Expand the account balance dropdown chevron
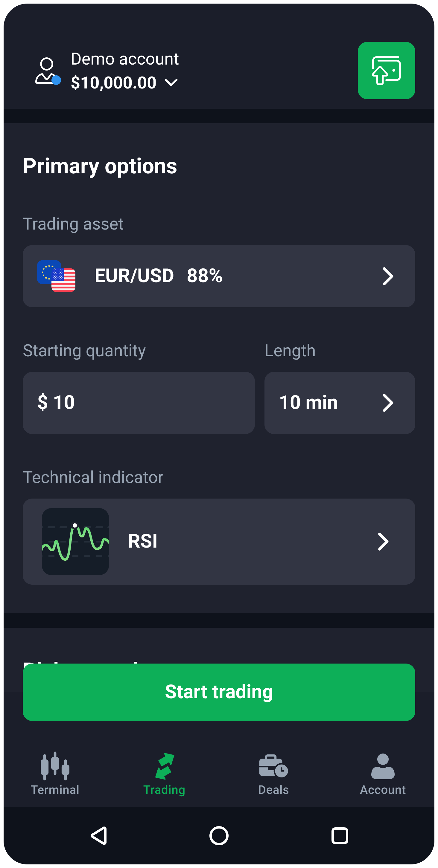The height and width of the screenshot is (868, 438). pos(171,82)
